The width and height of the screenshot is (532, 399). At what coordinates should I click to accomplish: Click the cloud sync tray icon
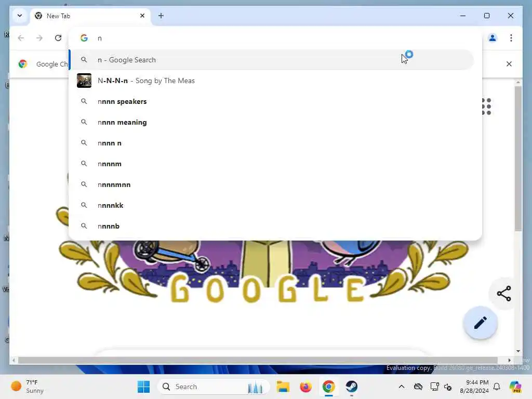(418, 387)
